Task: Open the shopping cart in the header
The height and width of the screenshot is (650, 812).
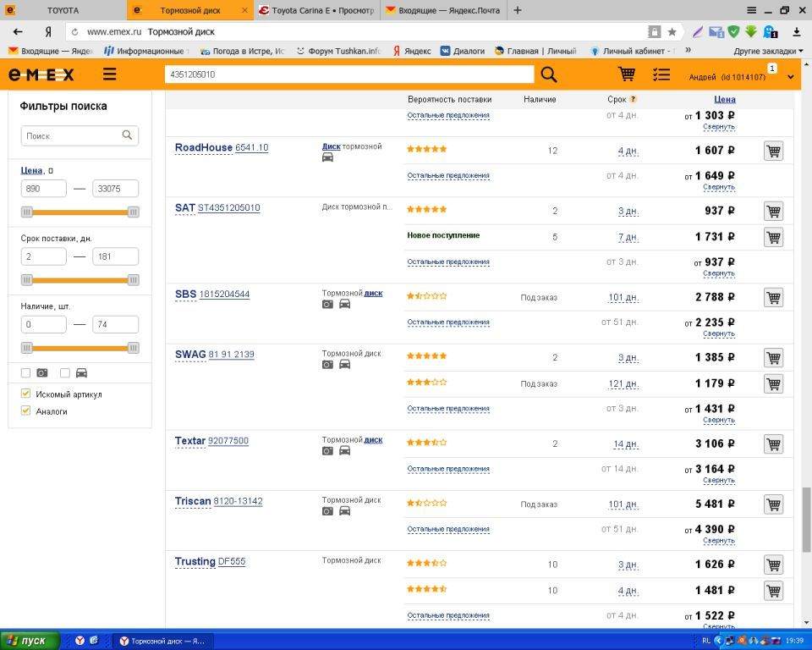Action: pyautogui.click(x=627, y=74)
